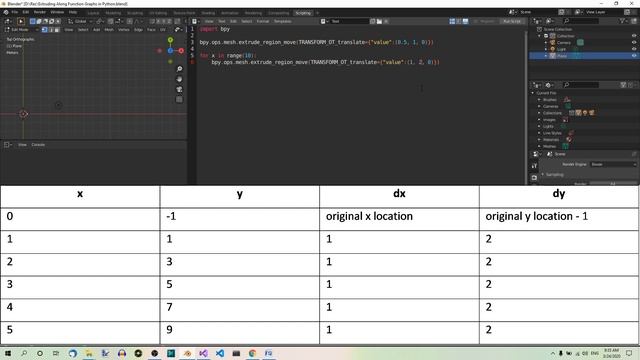Switch to the Scripting workspace tab

pos(303,13)
